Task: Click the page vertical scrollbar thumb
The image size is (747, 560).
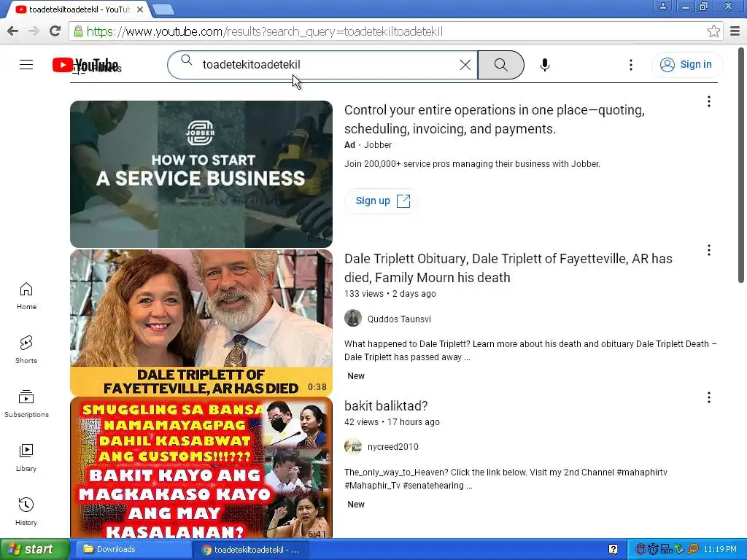Action: [742, 165]
